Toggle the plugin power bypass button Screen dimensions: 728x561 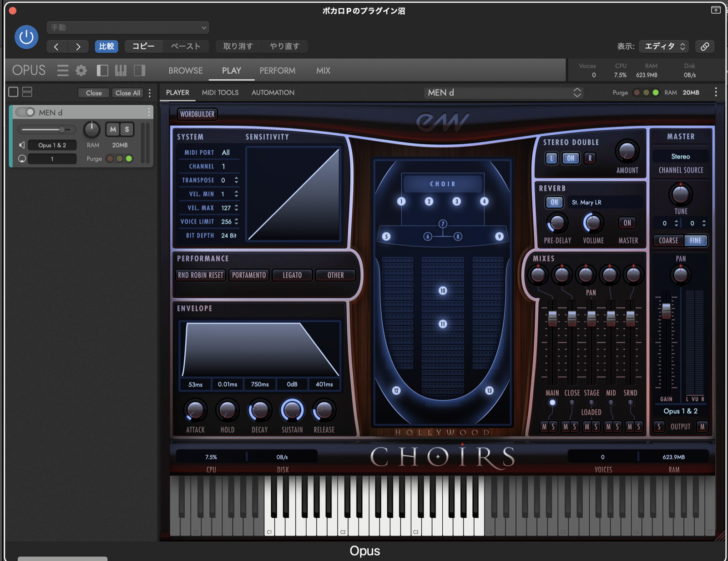pyautogui.click(x=26, y=37)
